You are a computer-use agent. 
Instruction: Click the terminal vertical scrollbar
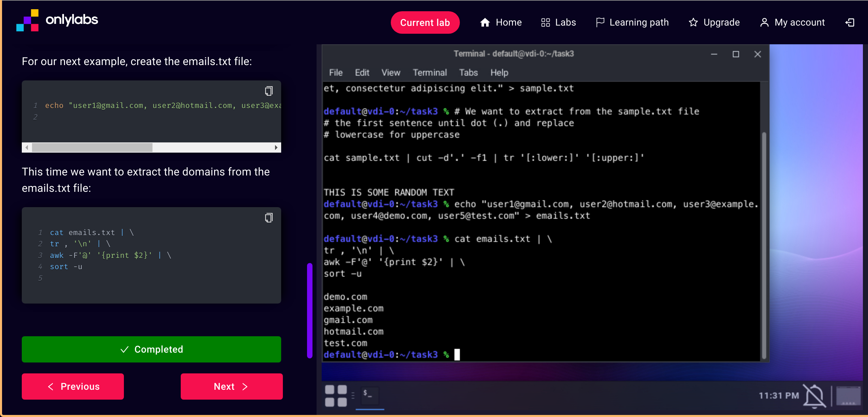[x=764, y=245]
